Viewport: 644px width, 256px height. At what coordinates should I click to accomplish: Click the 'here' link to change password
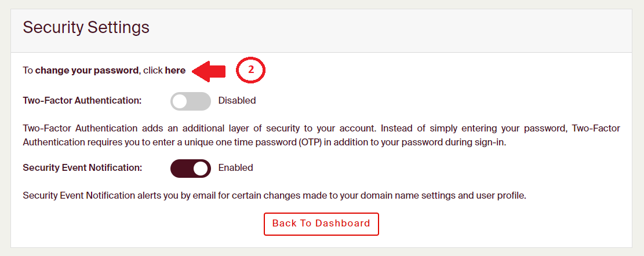click(175, 71)
